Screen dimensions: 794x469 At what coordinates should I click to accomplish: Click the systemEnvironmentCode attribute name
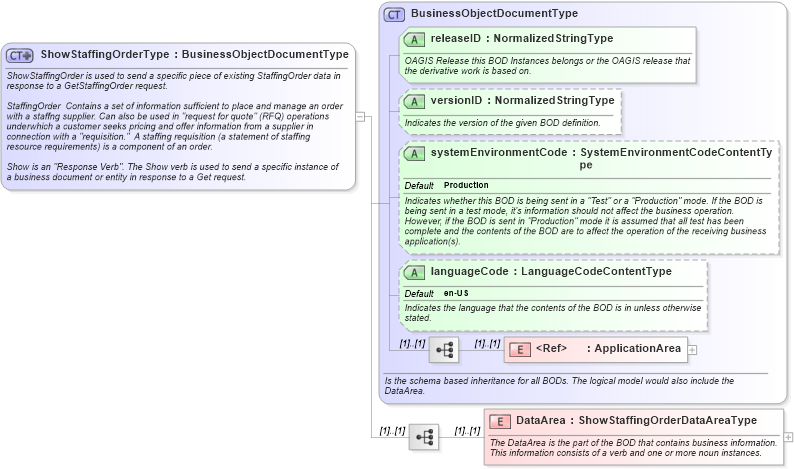click(499, 152)
